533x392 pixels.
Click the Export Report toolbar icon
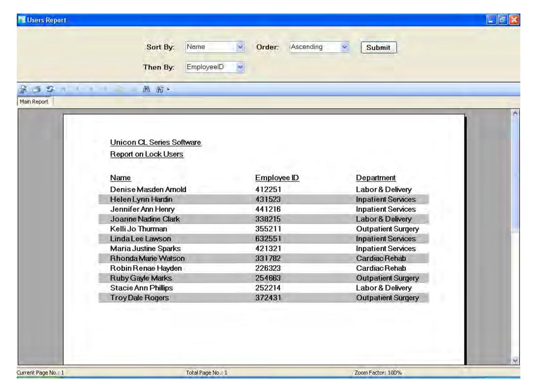[23, 89]
